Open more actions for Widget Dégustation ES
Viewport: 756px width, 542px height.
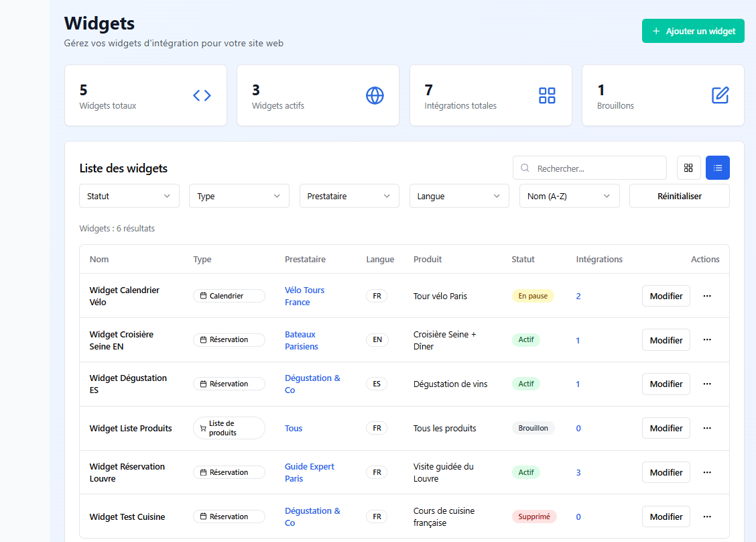tap(706, 384)
